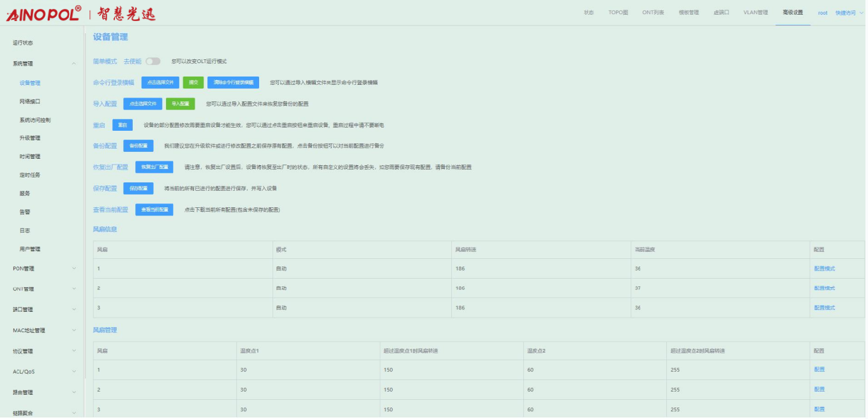Select 用户管理 in the sidebar
Screen dimensions: 868x419
pyautogui.click(x=30, y=249)
